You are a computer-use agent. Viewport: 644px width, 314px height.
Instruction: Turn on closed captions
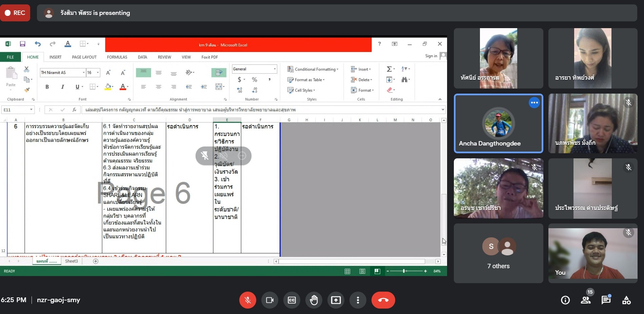point(291,300)
